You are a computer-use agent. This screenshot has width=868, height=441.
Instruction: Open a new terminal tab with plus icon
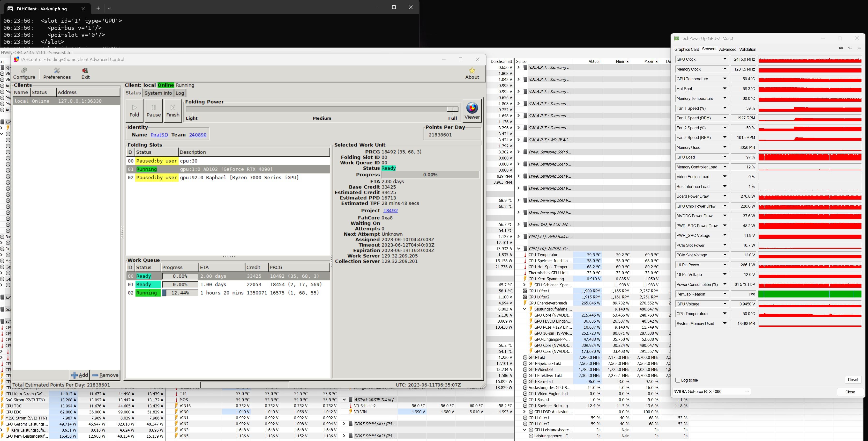[x=98, y=8]
